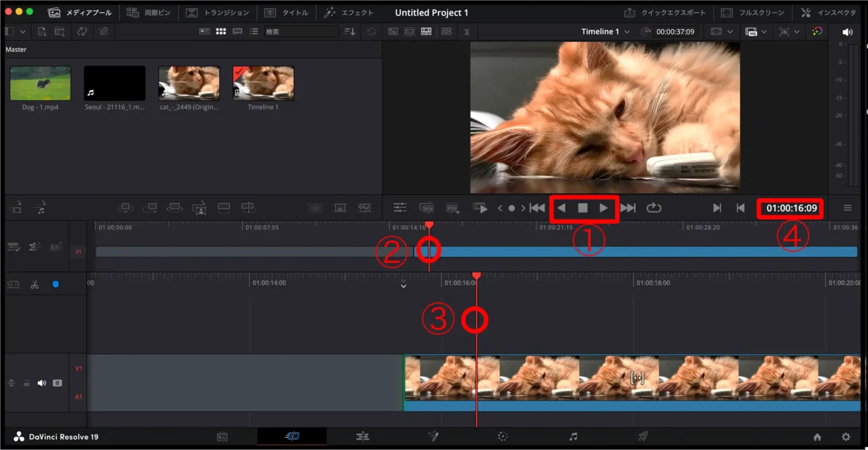Open the トランジション tab
This screenshot has height=450, width=868.
[218, 13]
